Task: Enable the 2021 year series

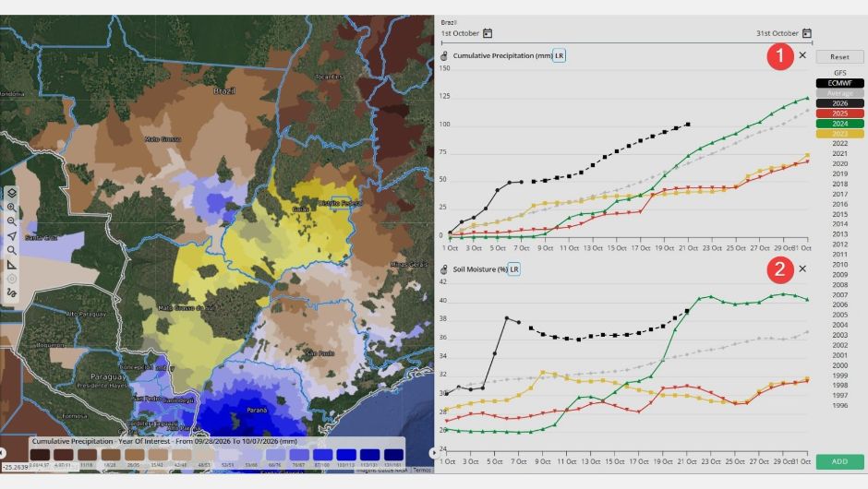Action: (839, 154)
